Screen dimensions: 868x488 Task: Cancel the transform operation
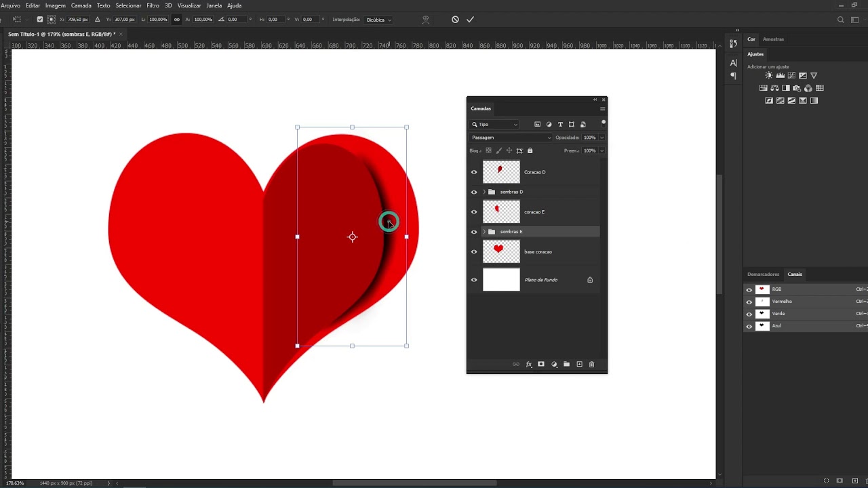455,20
